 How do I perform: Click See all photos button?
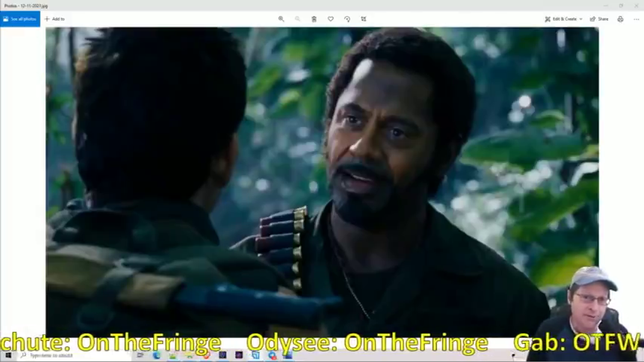20,19
